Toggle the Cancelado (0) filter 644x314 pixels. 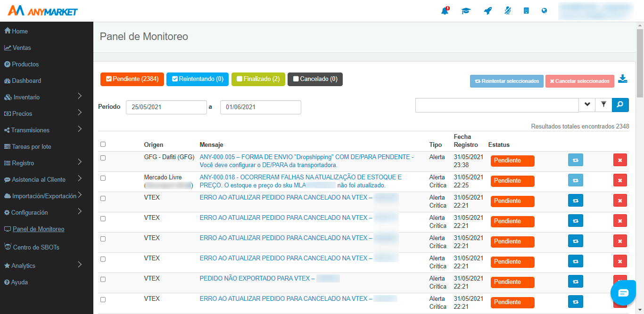315,79
